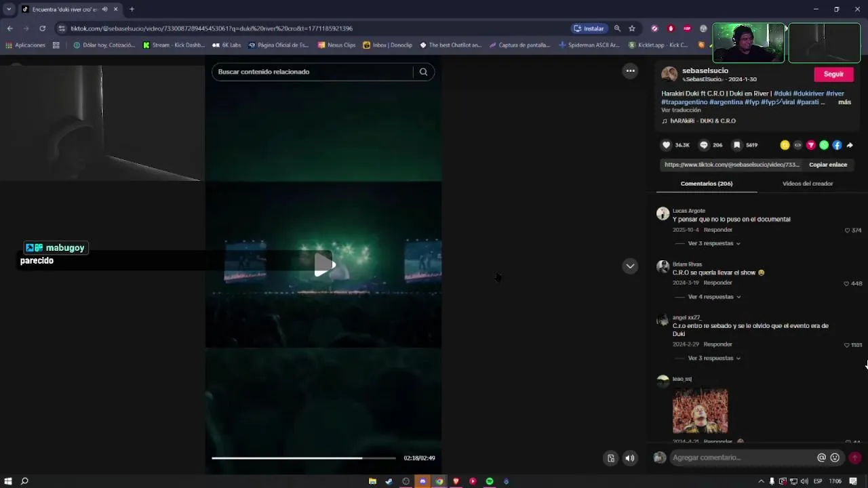Go back to the previous page
Viewport: 868px width, 488px height.
click(x=9, y=28)
